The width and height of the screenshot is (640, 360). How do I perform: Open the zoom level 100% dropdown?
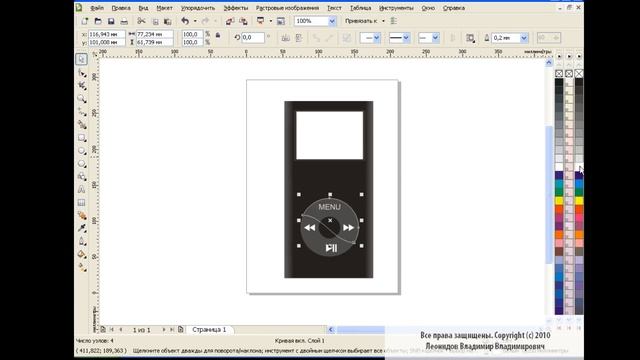coord(332,21)
